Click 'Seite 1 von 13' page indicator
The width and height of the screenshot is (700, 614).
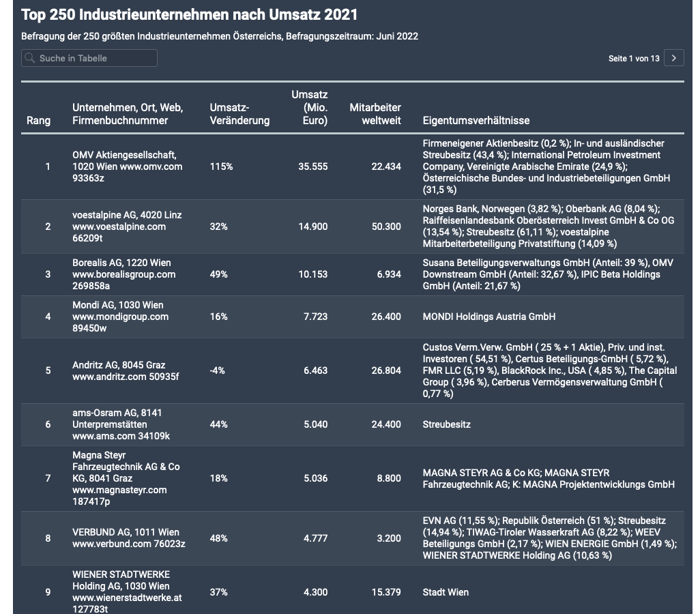click(x=634, y=59)
